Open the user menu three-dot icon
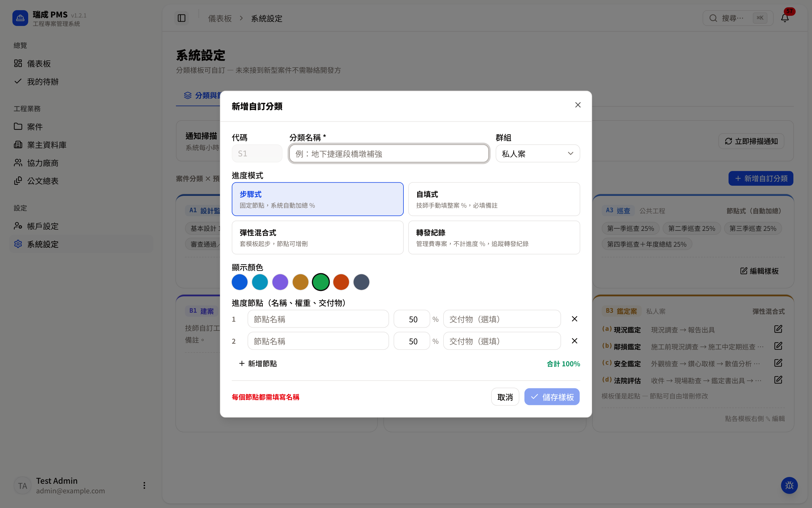The image size is (812, 508). 144,485
